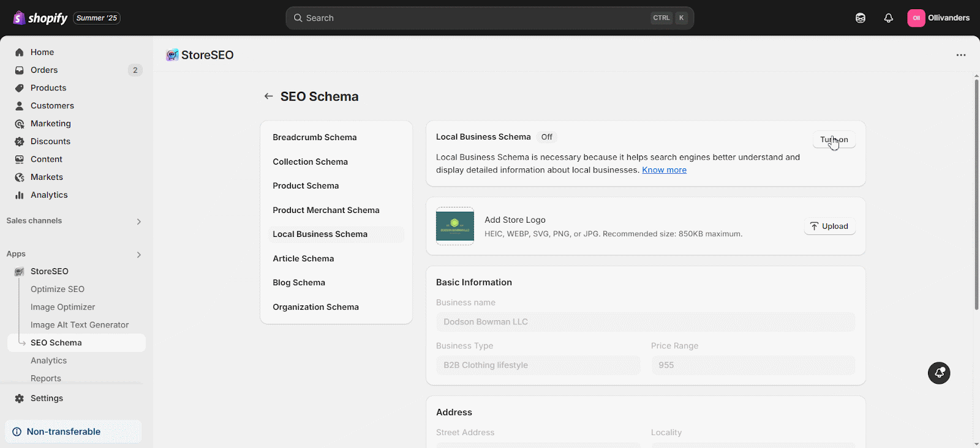Click the Off status badge
This screenshot has height=448, width=980.
click(547, 137)
